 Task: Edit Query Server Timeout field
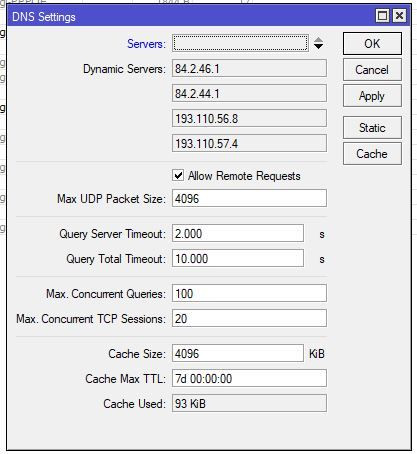click(238, 233)
